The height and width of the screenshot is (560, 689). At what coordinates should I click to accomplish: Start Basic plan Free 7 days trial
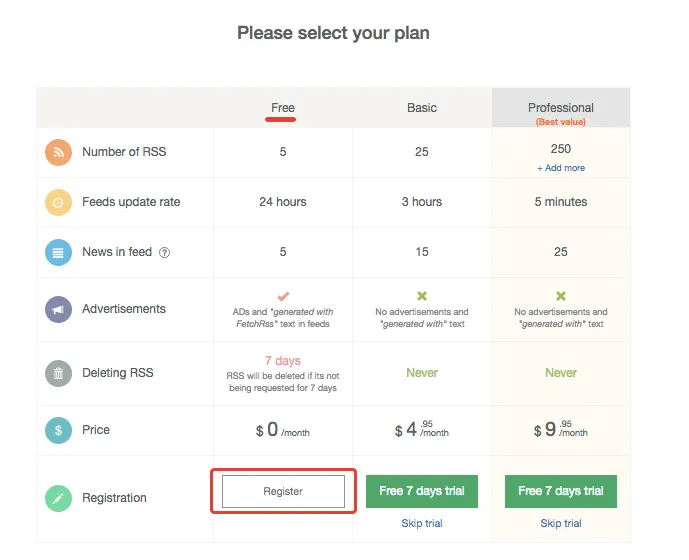click(422, 491)
